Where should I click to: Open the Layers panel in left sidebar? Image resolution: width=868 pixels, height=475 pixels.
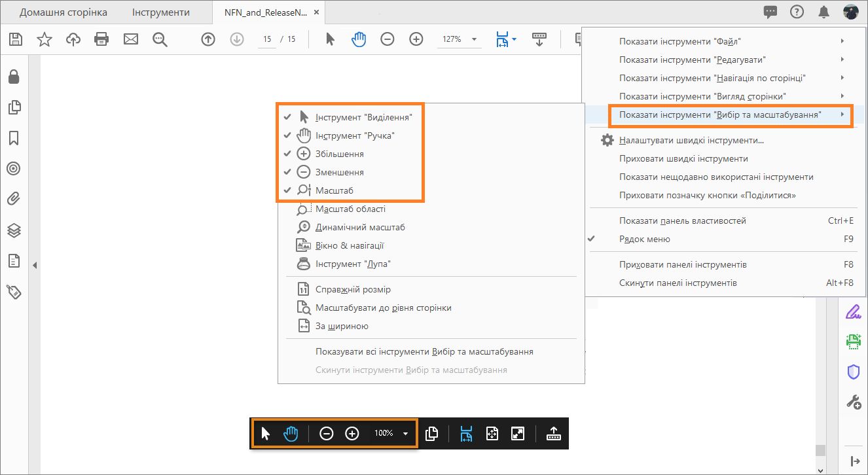pos(14,230)
